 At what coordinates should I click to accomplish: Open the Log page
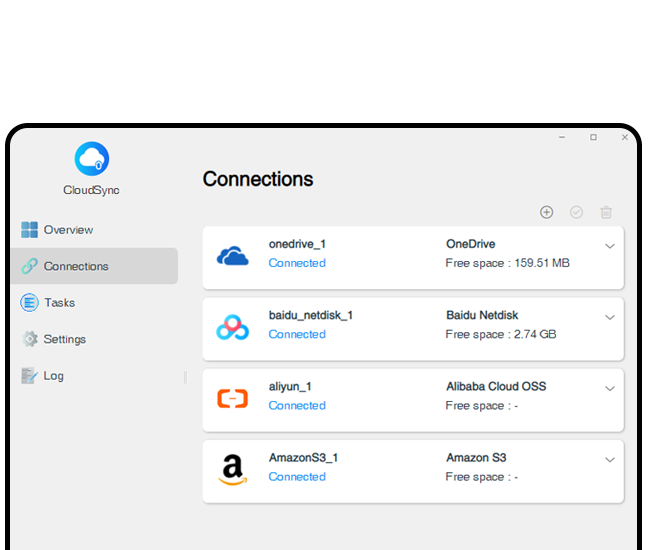(x=53, y=376)
